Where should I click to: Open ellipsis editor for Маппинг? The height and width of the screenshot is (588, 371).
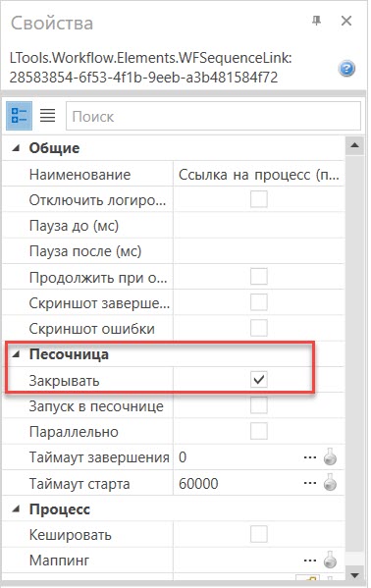[310, 561]
